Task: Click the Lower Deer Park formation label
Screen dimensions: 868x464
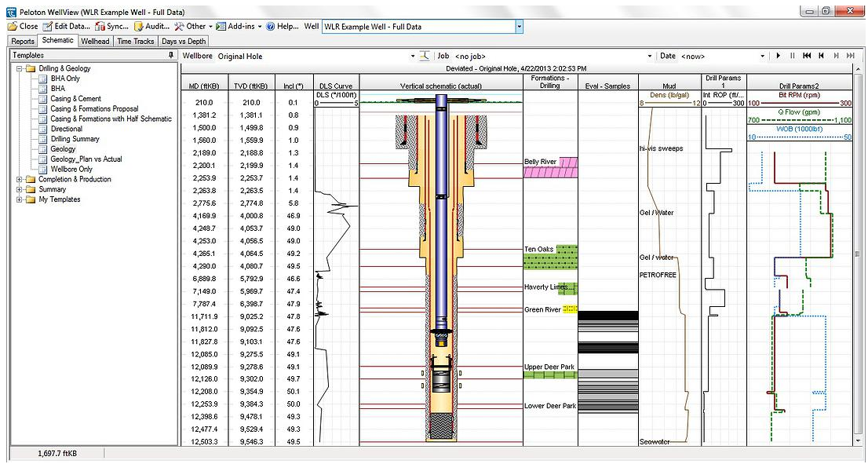Action: [x=549, y=406]
